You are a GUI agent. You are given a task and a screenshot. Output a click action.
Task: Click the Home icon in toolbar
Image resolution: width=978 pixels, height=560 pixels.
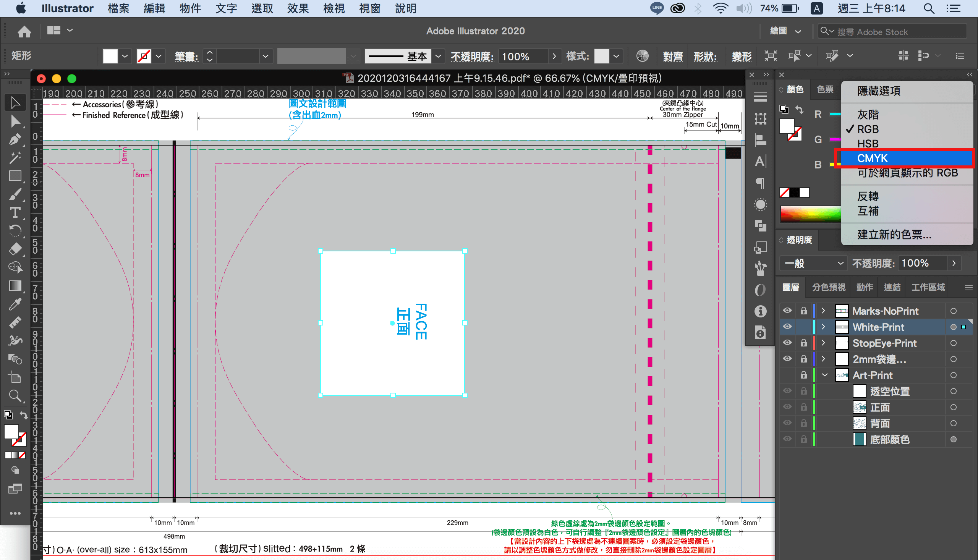coord(24,31)
